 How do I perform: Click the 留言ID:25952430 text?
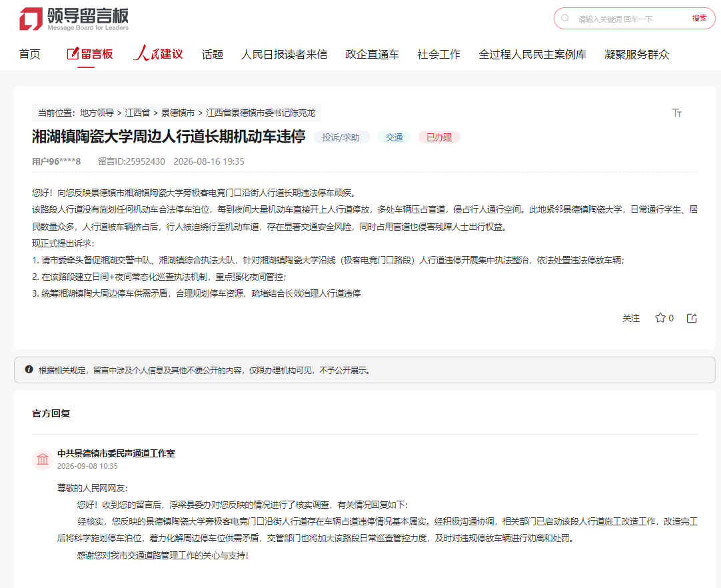131,161
